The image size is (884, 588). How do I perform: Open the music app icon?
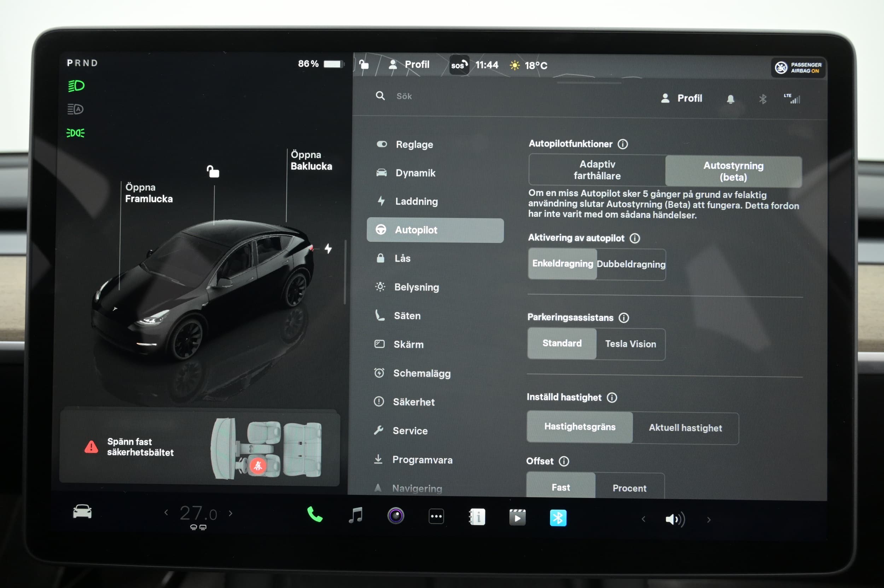356,515
